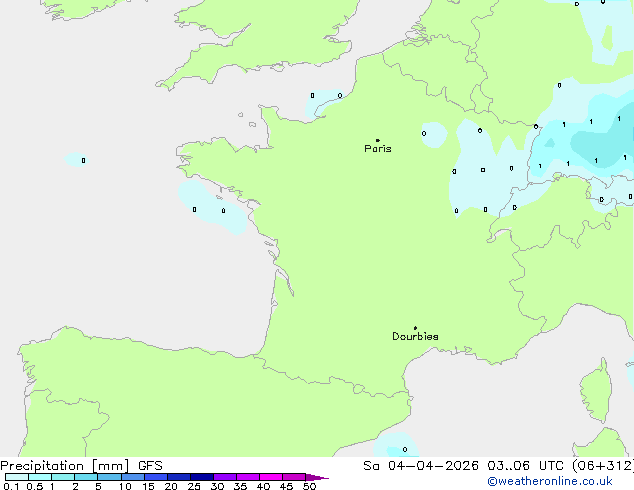Click the GFS model label
The height and width of the screenshot is (490, 634).
151,465
